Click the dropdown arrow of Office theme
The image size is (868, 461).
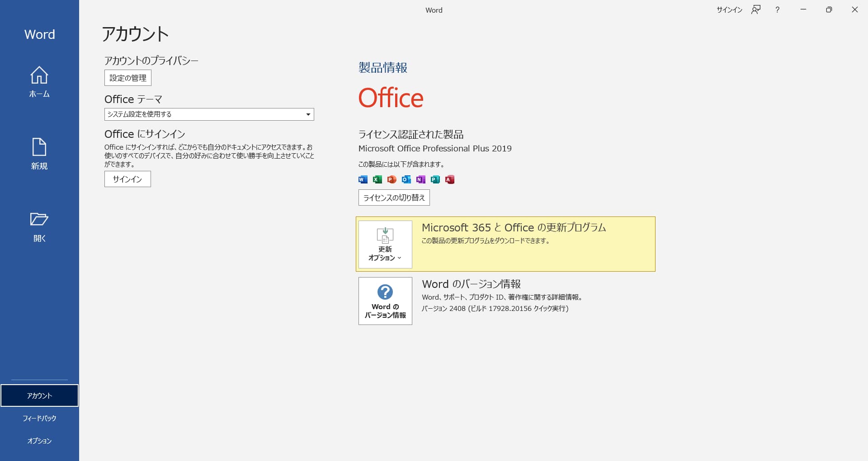coord(308,114)
